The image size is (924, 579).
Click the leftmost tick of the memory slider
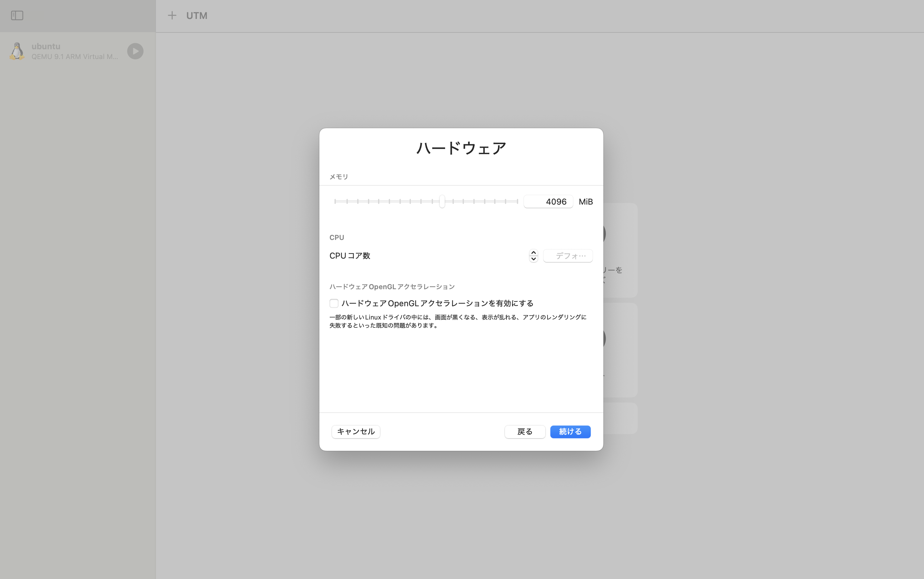tap(335, 201)
